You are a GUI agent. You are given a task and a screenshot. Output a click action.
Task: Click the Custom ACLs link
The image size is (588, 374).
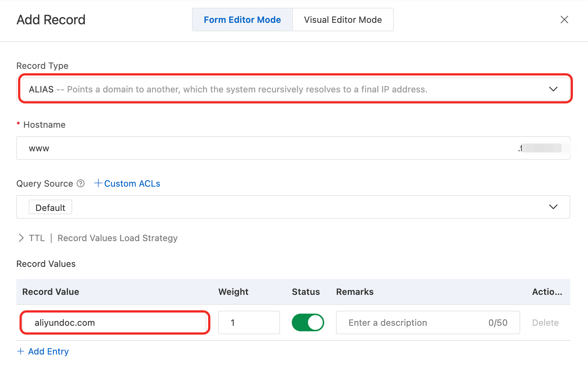point(132,184)
